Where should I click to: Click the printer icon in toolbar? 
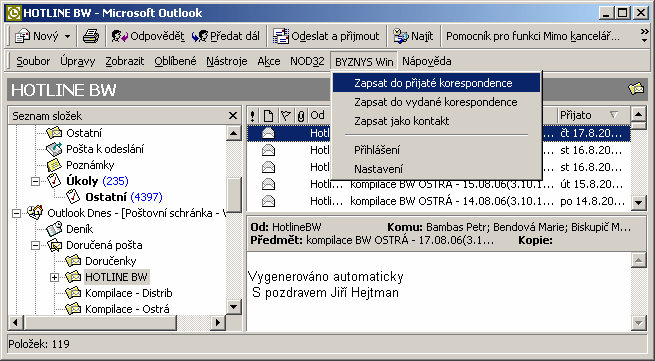[91, 37]
